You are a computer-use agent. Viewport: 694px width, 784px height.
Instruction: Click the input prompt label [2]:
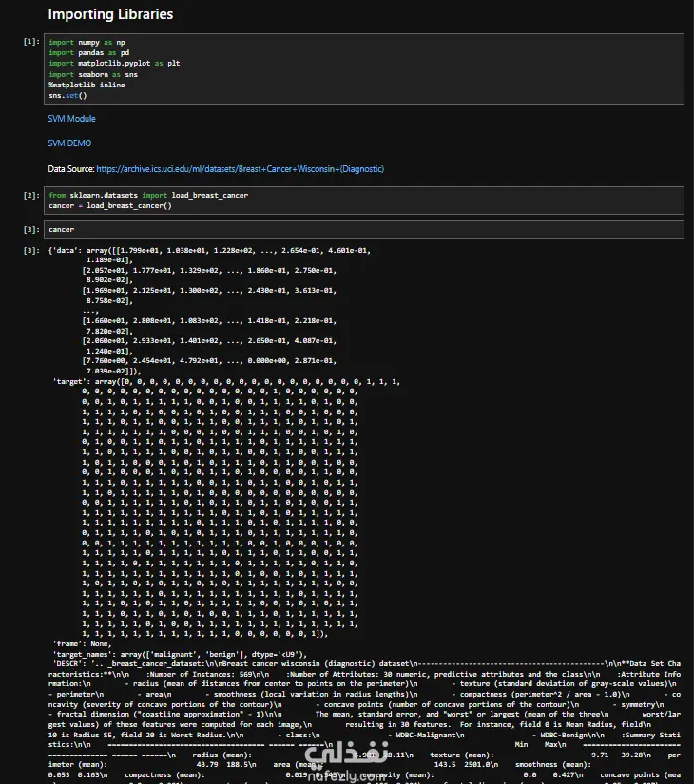(x=31, y=195)
